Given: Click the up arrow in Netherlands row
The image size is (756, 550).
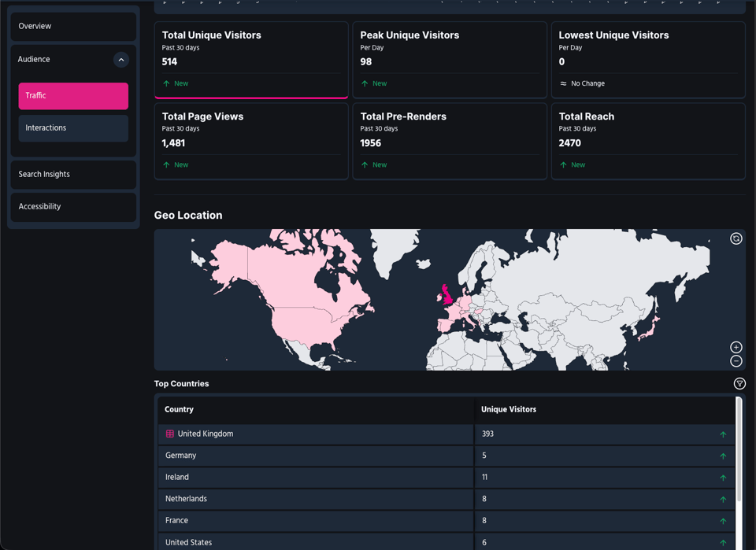Looking at the screenshot, I should tap(723, 500).
